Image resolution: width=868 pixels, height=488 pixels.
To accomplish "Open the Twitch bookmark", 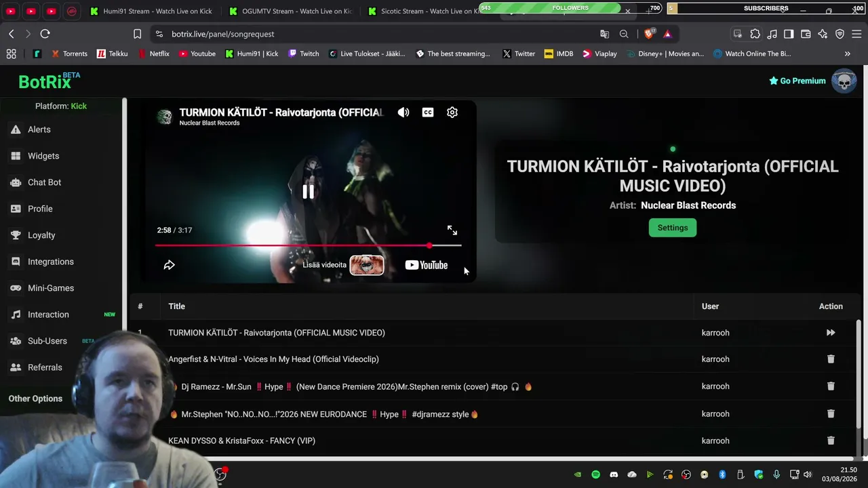I will (304, 54).
